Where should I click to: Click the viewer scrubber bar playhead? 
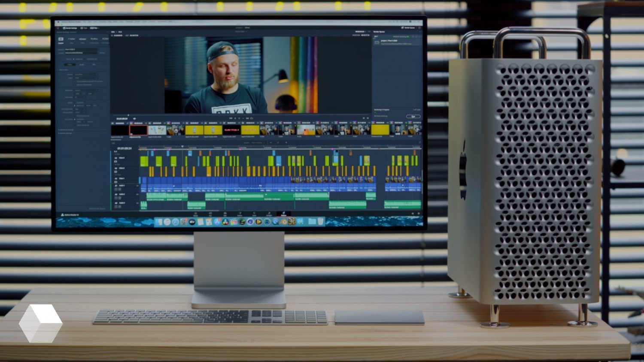point(128,115)
